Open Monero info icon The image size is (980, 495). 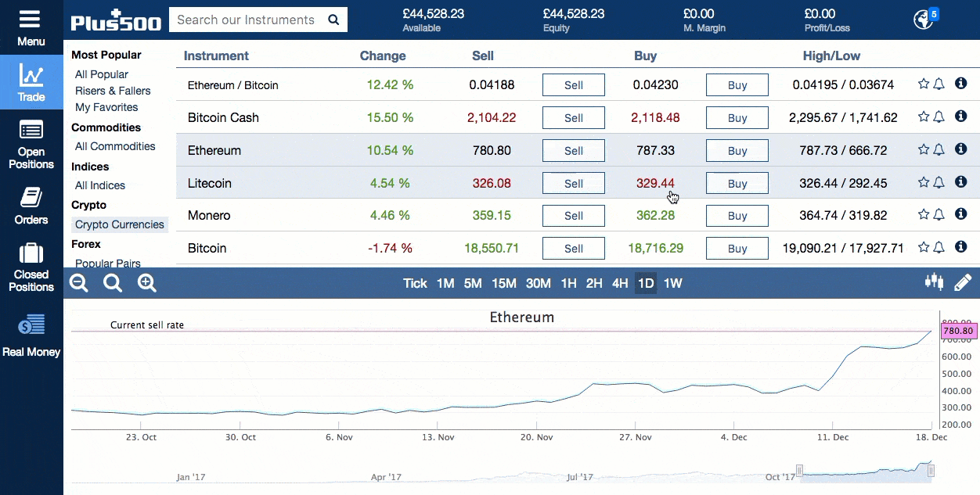coord(961,214)
